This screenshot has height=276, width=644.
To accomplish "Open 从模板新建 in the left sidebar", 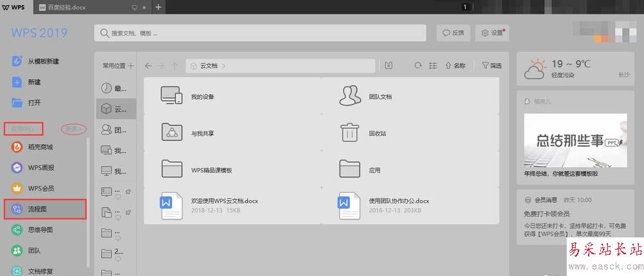I will pos(35,62).
